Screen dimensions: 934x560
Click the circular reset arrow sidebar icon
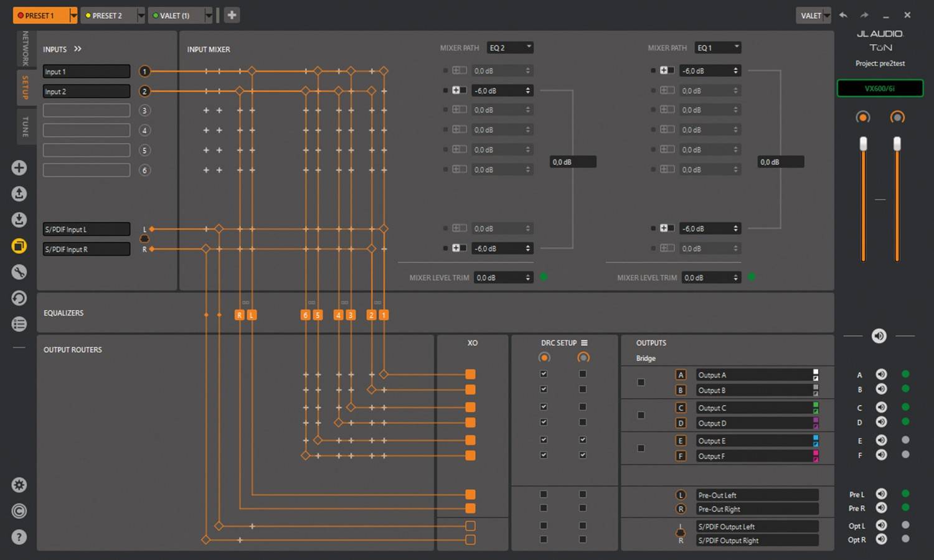(19, 298)
